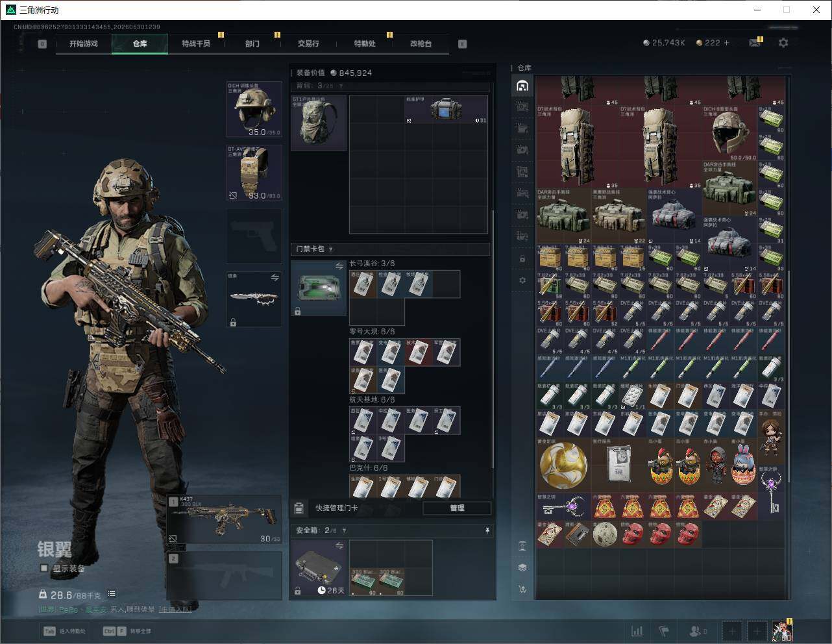
Task: Open the flag icon in bottom bar
Action: click(664, 630)
